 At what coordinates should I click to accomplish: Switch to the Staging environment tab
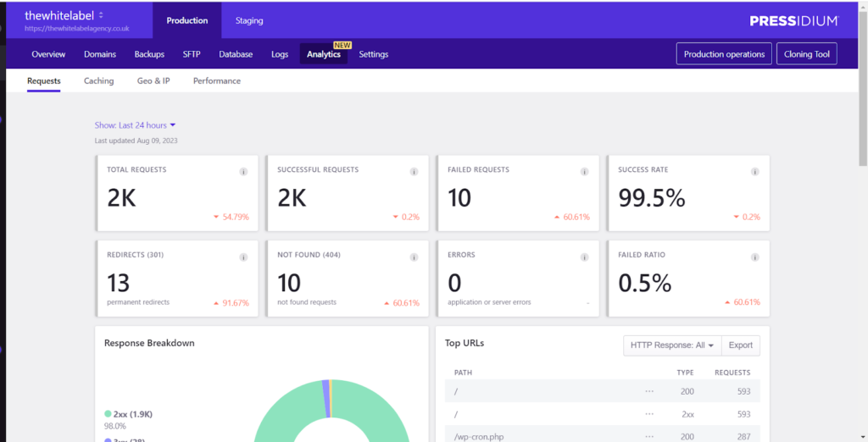[x=249, y=20]
